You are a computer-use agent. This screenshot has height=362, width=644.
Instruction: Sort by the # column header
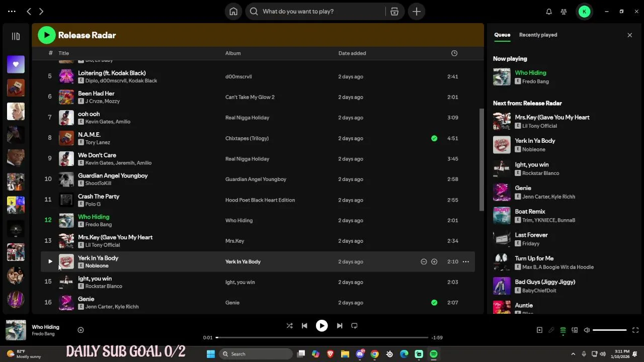pyautogui.click(x=50, y=53)
